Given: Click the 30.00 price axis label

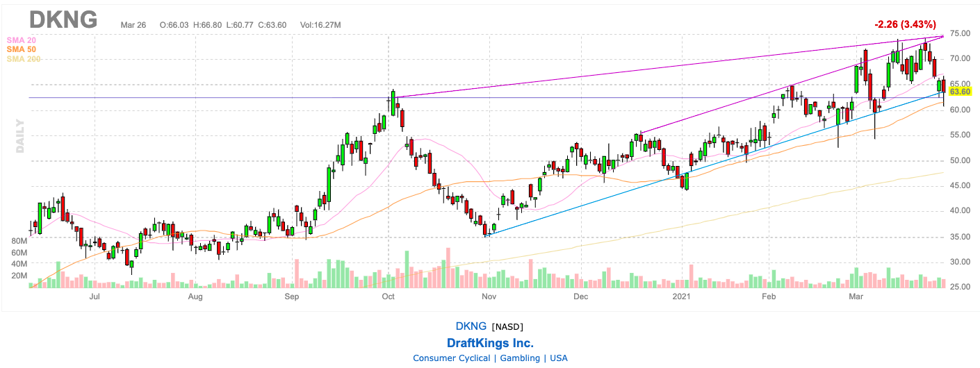Looking at the screenshot, I should point(960,262).
